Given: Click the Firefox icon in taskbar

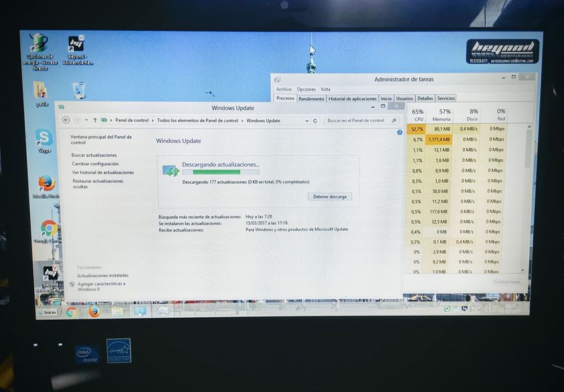Looking at the screenshot, I should click(94, 312).
